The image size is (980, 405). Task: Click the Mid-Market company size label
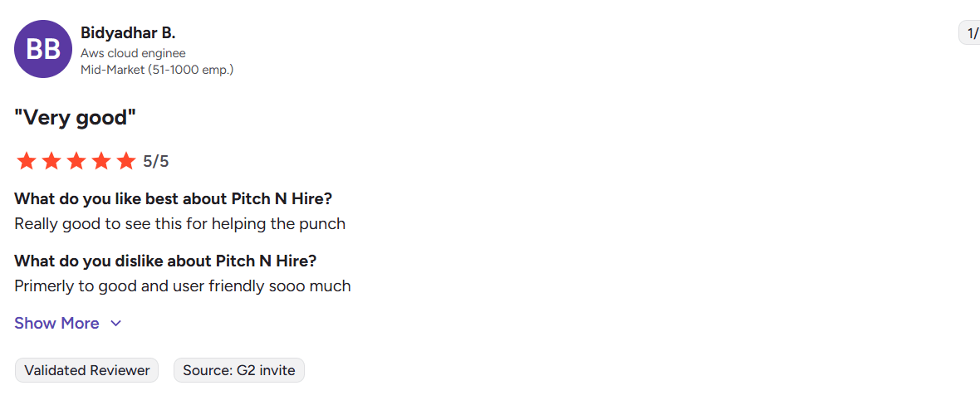[x=157, y=70]
